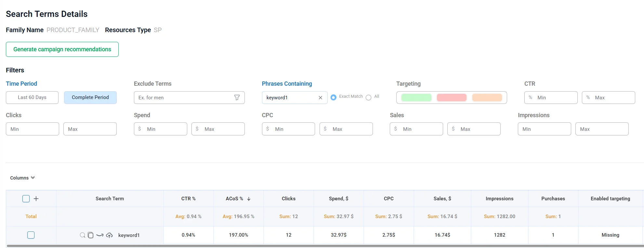Sort by the Search Term column header

coord(110,199)
